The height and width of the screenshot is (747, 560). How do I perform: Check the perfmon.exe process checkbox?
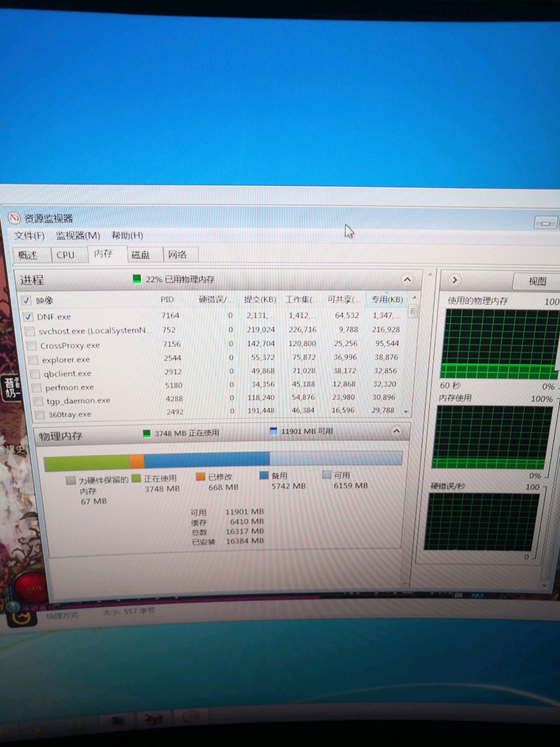(x=37, y=387)
